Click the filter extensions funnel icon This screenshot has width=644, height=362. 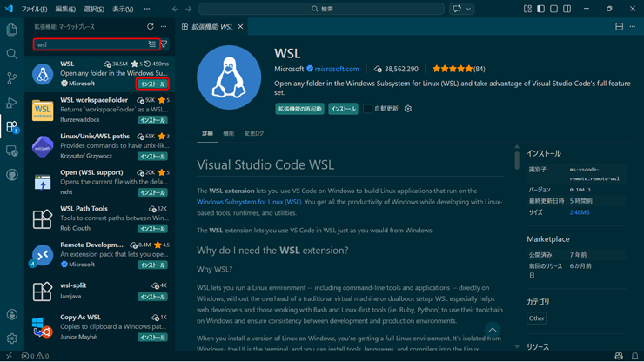164,44
